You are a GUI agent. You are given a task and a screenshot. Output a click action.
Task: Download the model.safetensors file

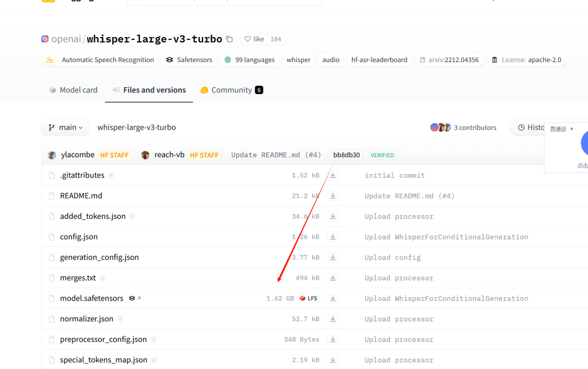click(x=333, y=298)
